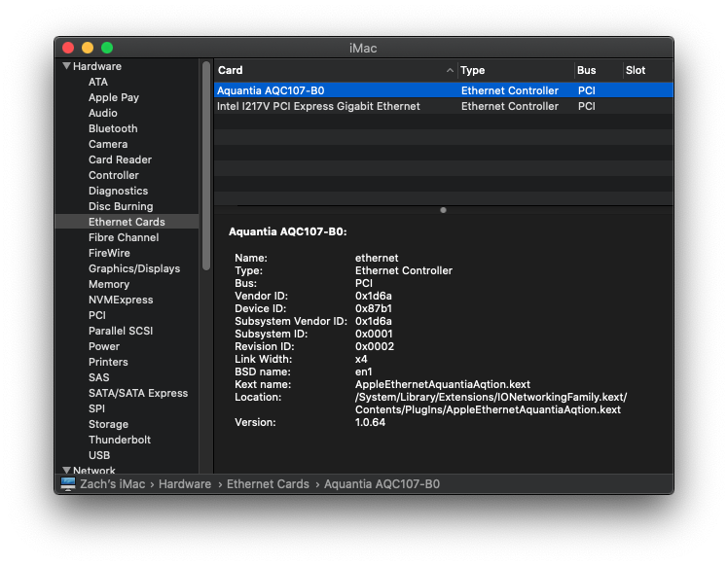Select ATA in the sidebar
The height and width of the screenshot is (566, 728).
(98, 82)
